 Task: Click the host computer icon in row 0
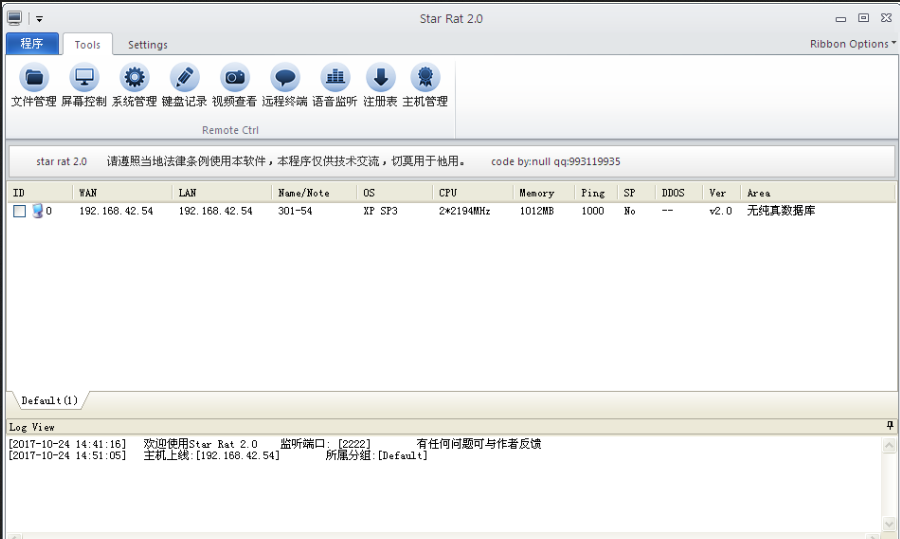[37, 211]
